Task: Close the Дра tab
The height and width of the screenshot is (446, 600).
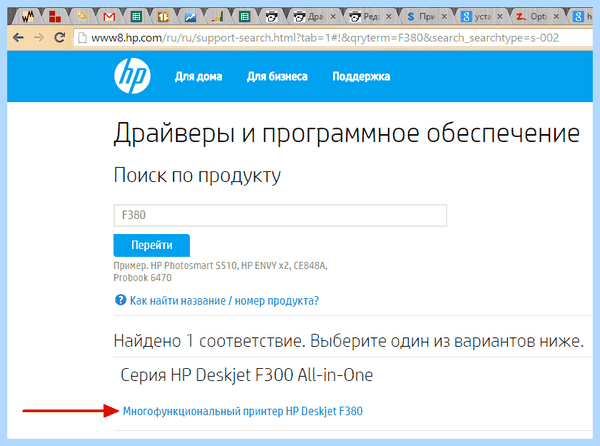Action: click(x=333, y=17)
